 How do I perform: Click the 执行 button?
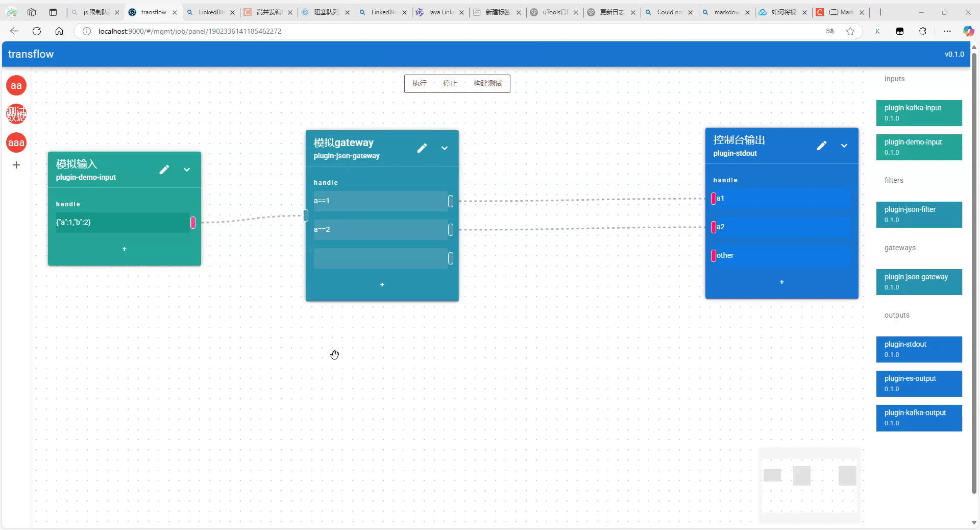pyautogui.click(x=420, y=83)
